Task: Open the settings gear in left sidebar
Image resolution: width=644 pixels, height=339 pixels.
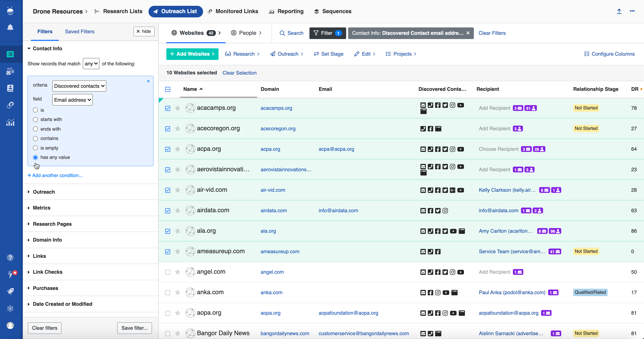Action: pos(10,308)
